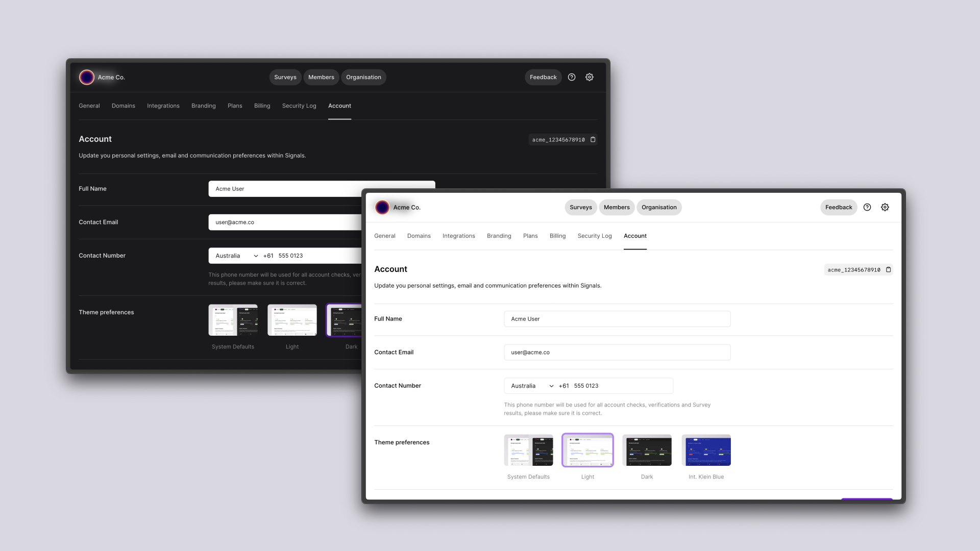Click Feedback button in light window
Viewport: 980px width, 551px height.
point(839,208)
